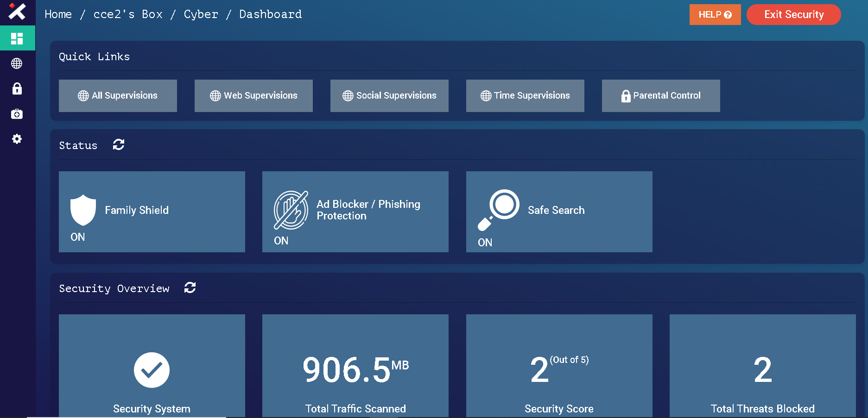Click the ON label under Ad Blocker
The height and width of the screenshot is (418, 868).
281,241
